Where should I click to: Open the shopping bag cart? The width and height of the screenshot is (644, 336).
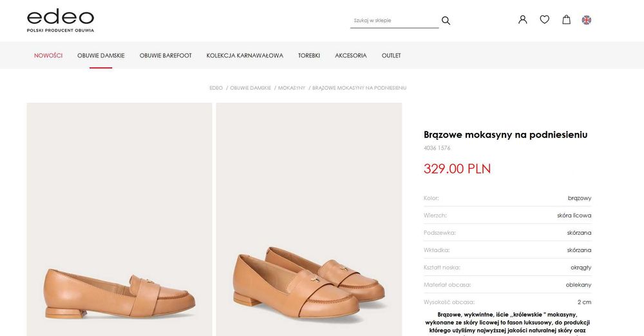pyautogui.click(x=567, y=19)
